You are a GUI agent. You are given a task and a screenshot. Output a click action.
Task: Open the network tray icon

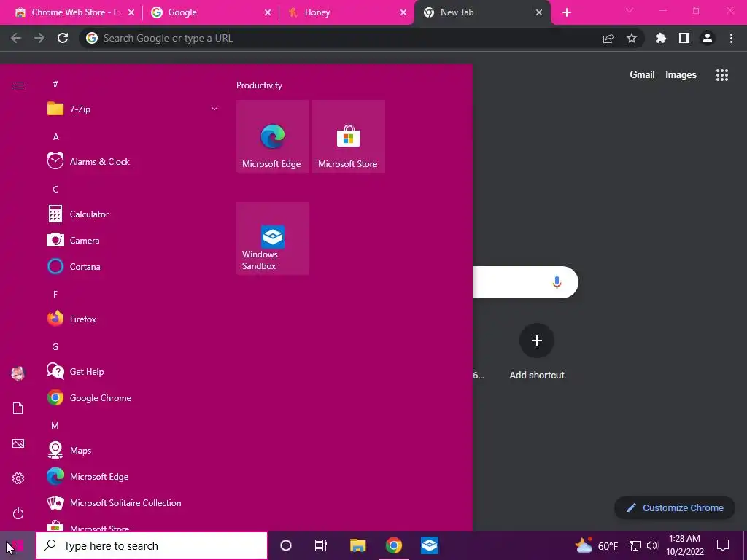coord(635,545)
